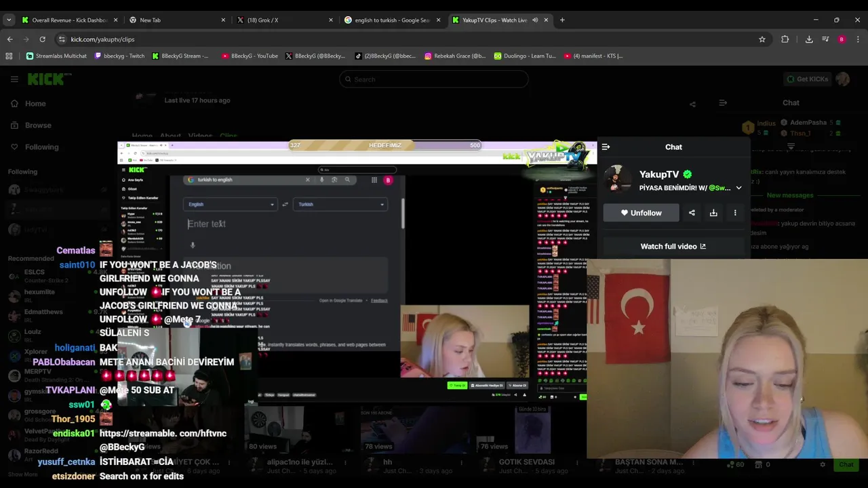Share the clip
This screenshot has width=868, height=488.
click(x=692, y=213)
